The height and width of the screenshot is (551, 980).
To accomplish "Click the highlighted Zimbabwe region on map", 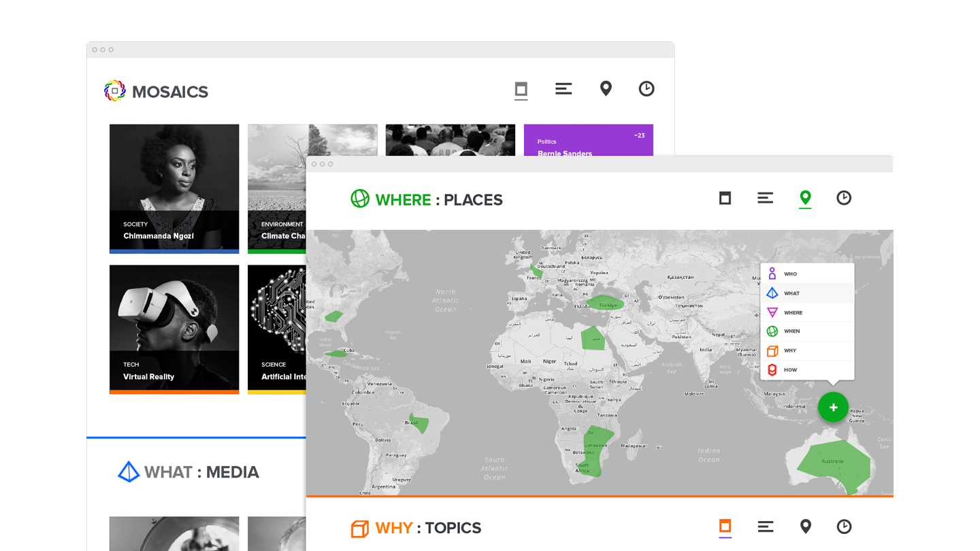I will (598, 450).
